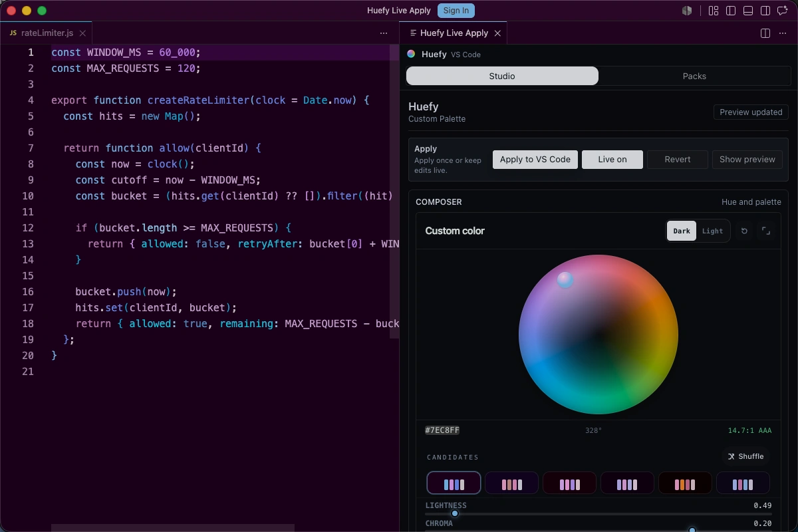
Task: Click the Huefy colorful logo icon
Action: [x=412, y=55]
